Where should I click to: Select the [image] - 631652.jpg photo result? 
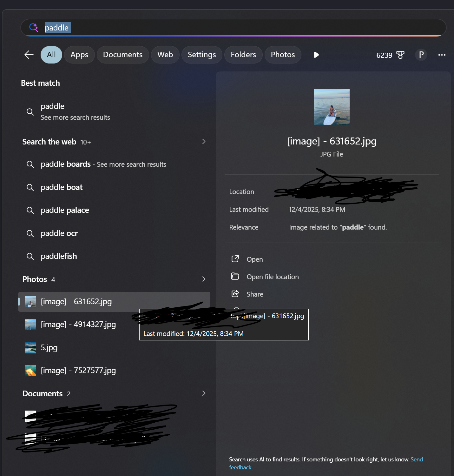point(114,302)
